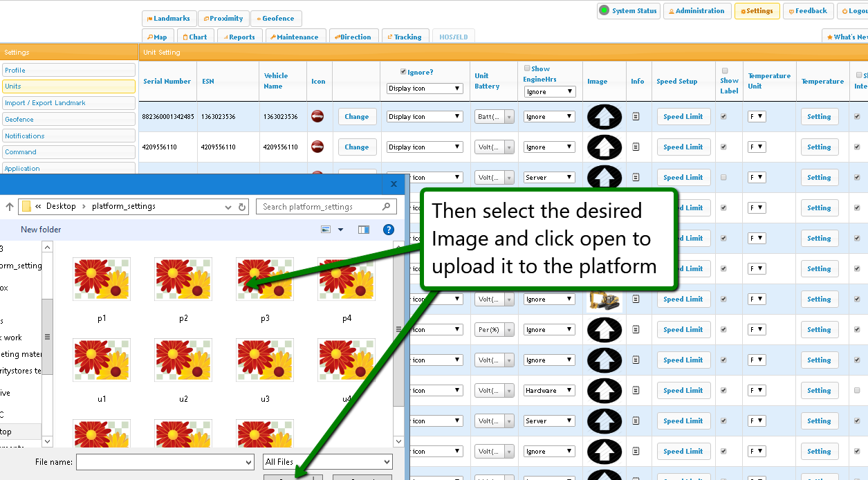Image resolution: width=868 pixels, height=480 pixels.
Task: Open the All Files type dropdown
Action: tap(328, 462)
